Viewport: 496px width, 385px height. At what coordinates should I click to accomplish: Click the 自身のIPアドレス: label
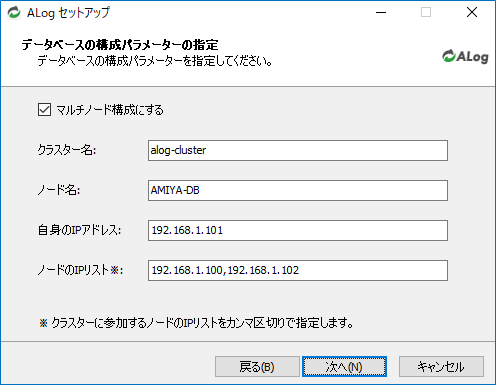click(x=79, y=230)
